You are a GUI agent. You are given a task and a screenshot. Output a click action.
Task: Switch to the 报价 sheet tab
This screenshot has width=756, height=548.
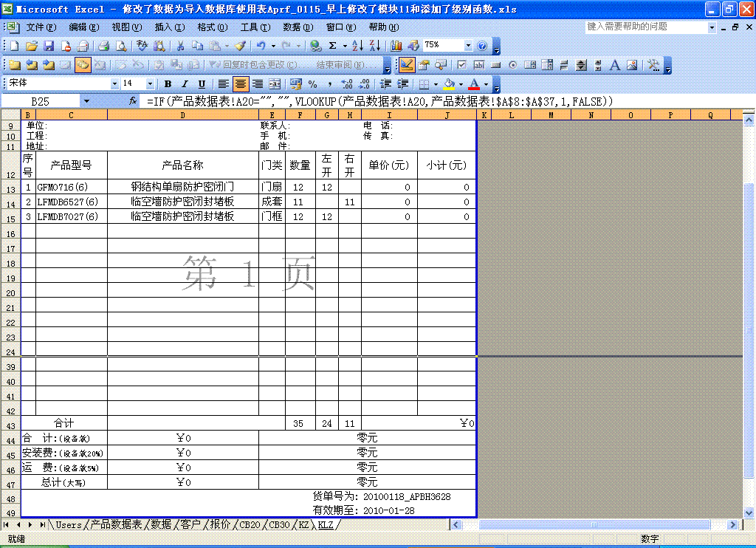pos(220,524)
